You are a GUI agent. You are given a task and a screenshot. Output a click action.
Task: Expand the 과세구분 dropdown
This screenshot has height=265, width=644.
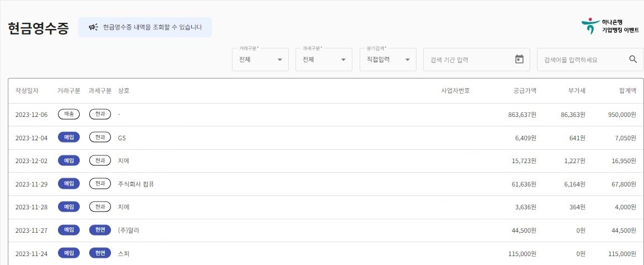[323, 60]
